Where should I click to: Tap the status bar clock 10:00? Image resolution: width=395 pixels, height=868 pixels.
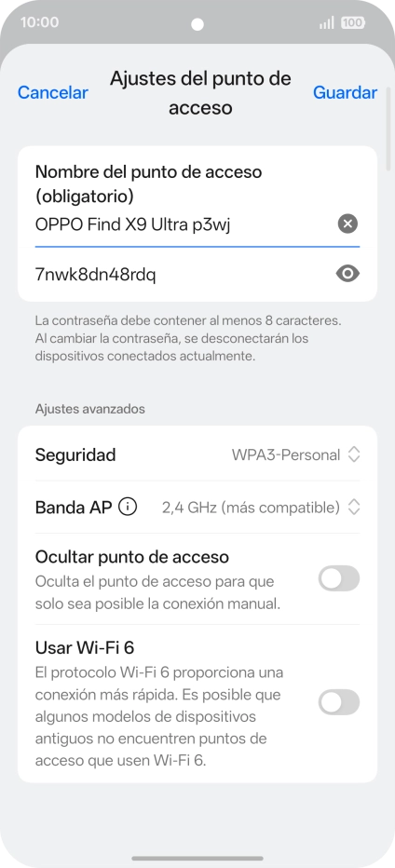39,22
